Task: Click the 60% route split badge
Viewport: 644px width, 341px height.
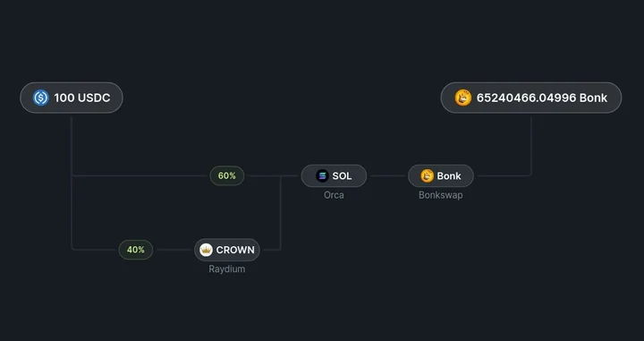Action: (x=227, y=175)
